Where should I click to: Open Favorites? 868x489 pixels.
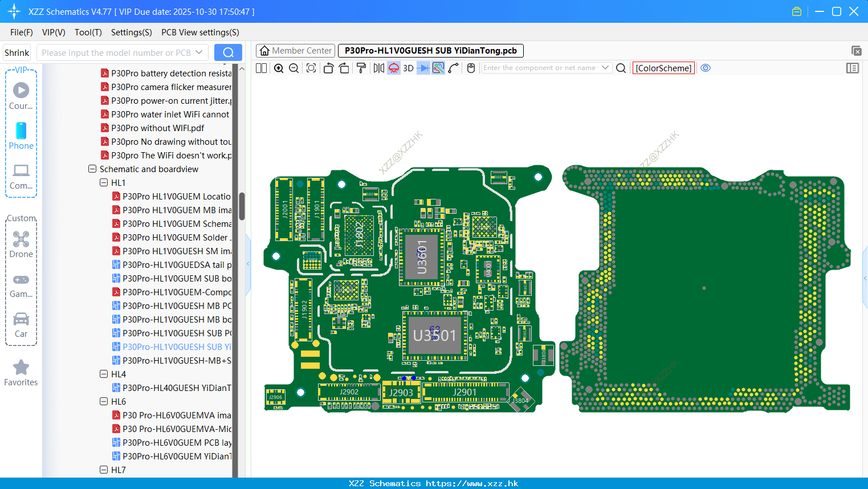21,373
